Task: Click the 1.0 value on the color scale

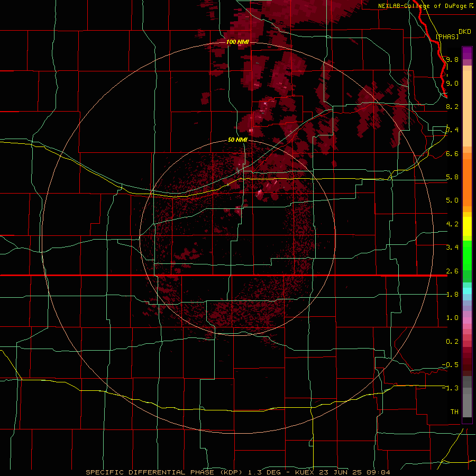Action: point(452,318)
